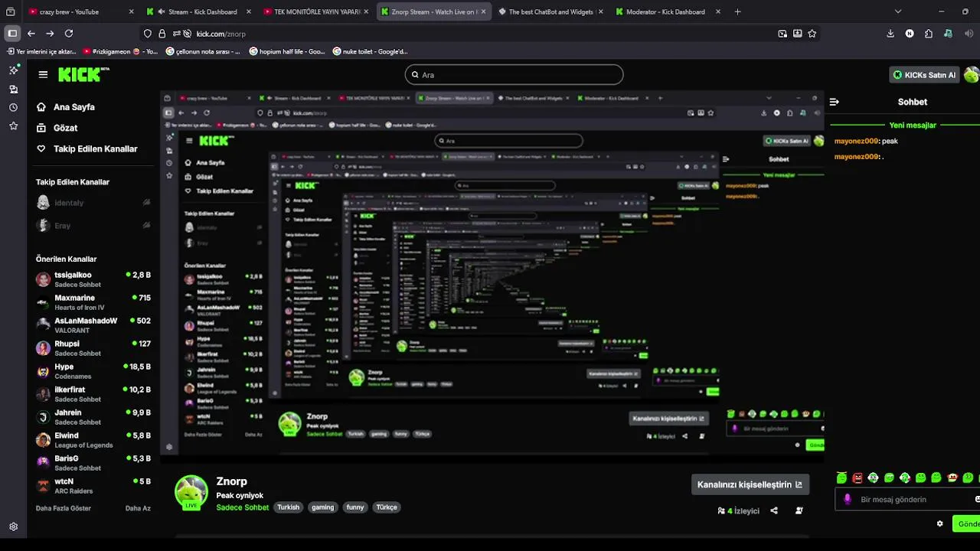Open nuke toilet Google bookmark

[371, 51]
